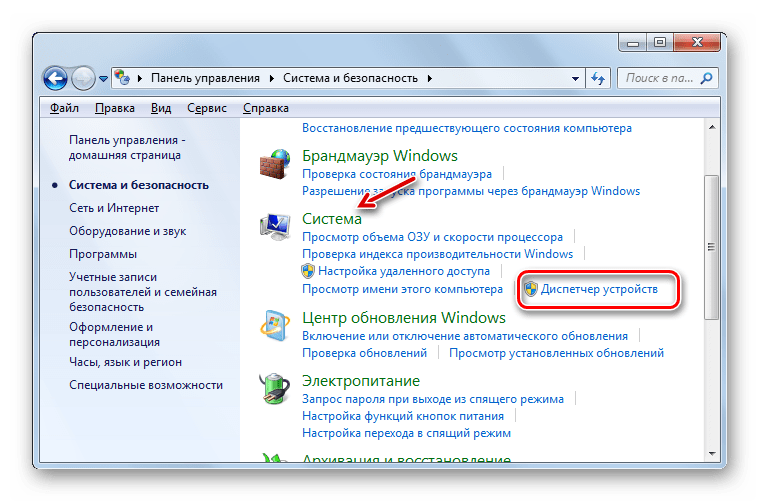This screenshot has height=502, width=760.
Task: Click Просмотр установленных обновлений link
Action: tap(556, 353)
